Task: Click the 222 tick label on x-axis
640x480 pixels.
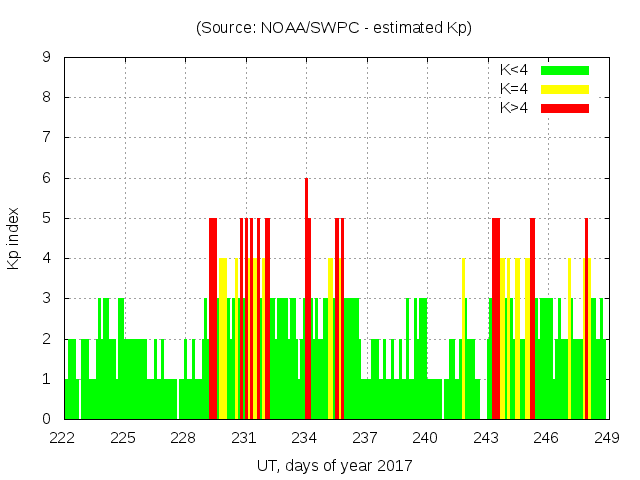Action: [x=63, y=437]
